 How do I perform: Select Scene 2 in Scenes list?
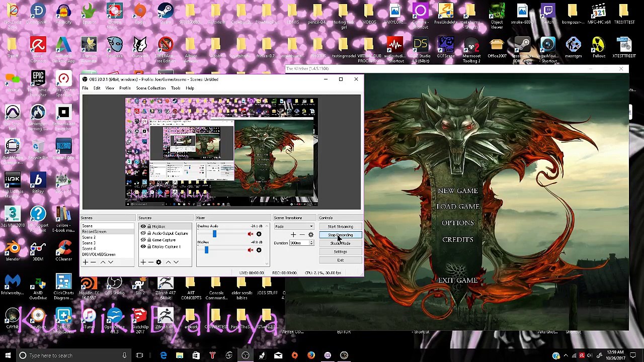pyautogui.click(x=108, y=237)
